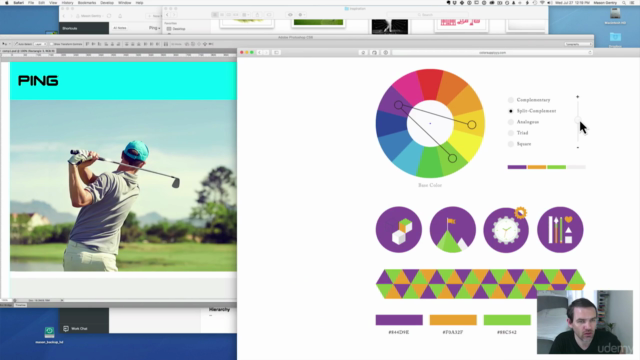Image resolution: width=640 pixels, height=360 pixels.
Task: Open the Ping notebook dropdown
Action: pos(154,28)
